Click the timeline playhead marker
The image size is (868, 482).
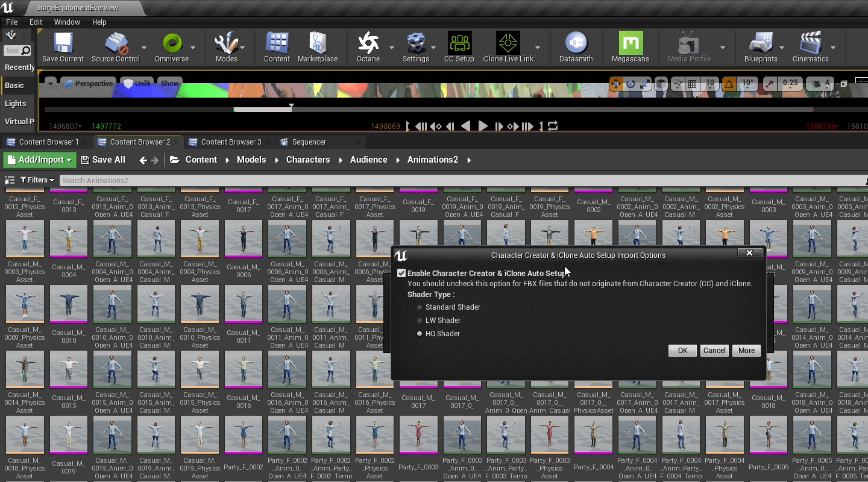[291, 106]
